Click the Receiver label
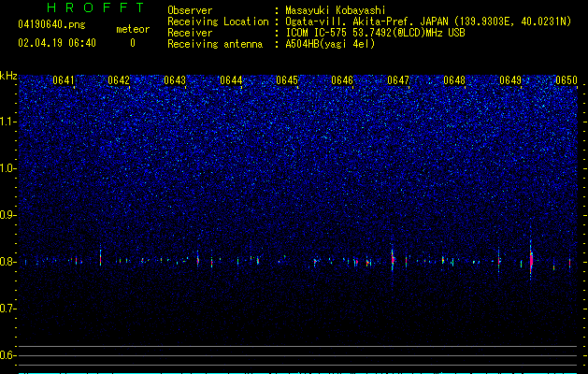 pyautogui.click(x=190, y=33)
